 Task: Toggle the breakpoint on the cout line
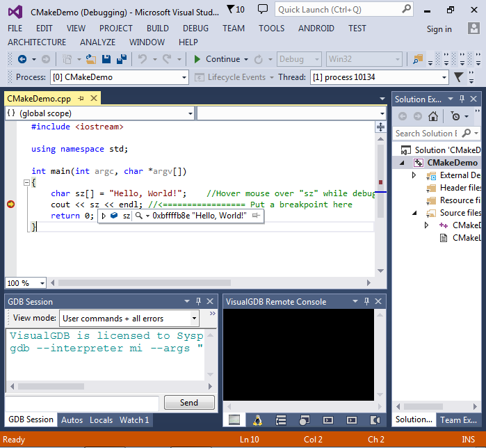[11, 204]
